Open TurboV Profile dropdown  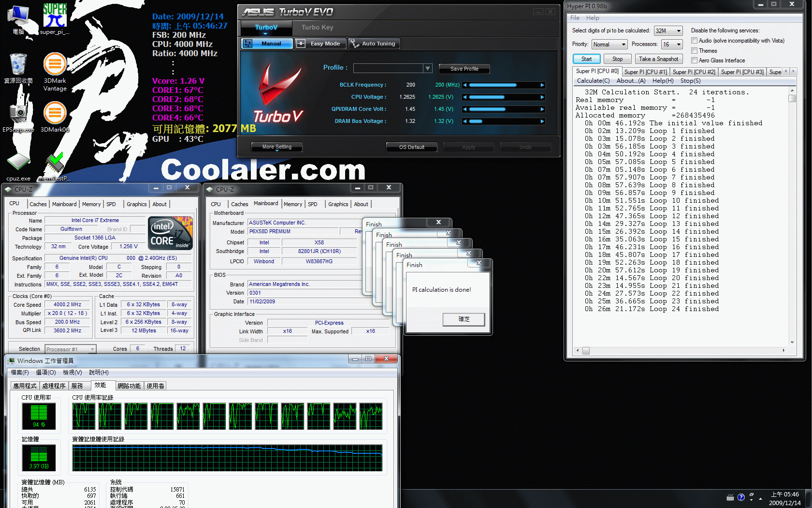(427, 68)
